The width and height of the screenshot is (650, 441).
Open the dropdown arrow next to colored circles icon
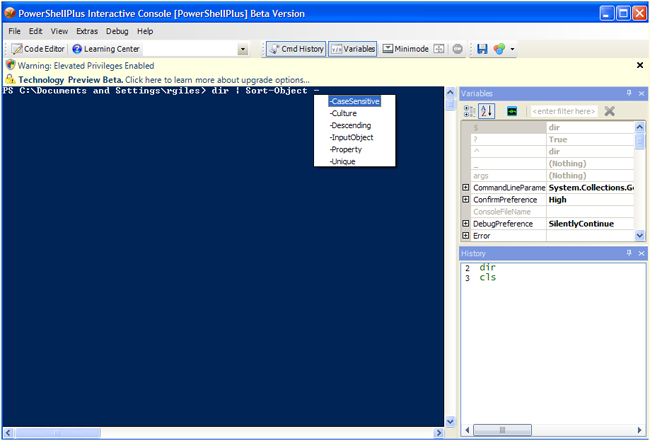pos(512,49)
